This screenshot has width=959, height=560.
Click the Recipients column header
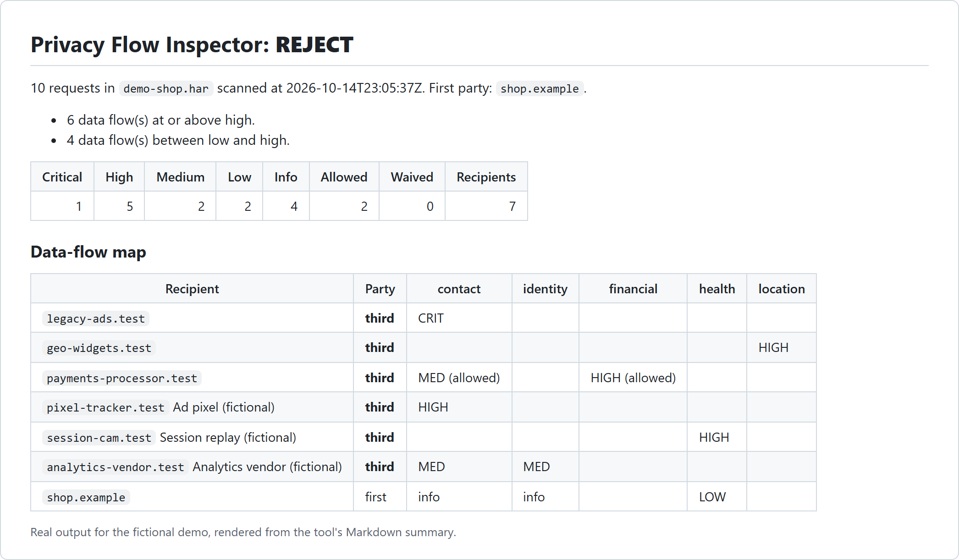tap(486, 177)
